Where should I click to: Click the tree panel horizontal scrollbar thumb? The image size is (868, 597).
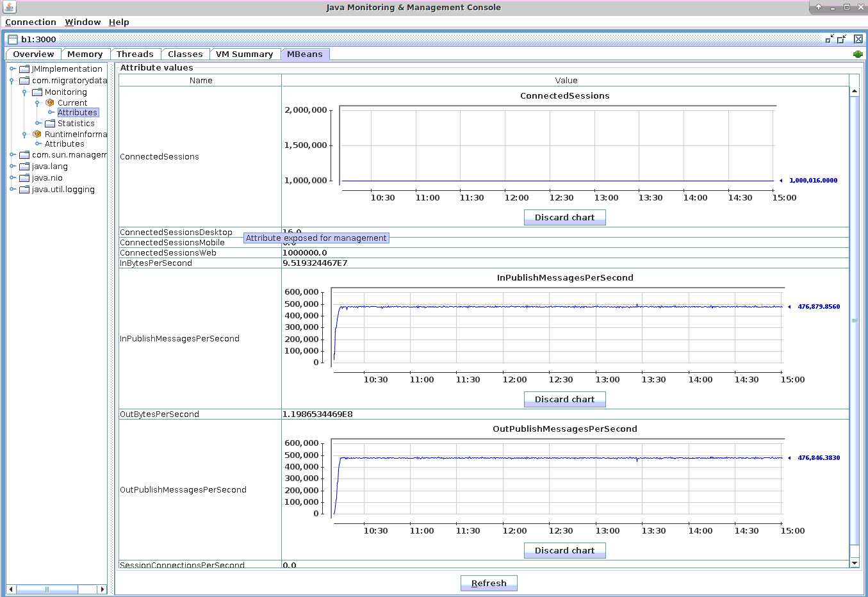click(47, 589)
